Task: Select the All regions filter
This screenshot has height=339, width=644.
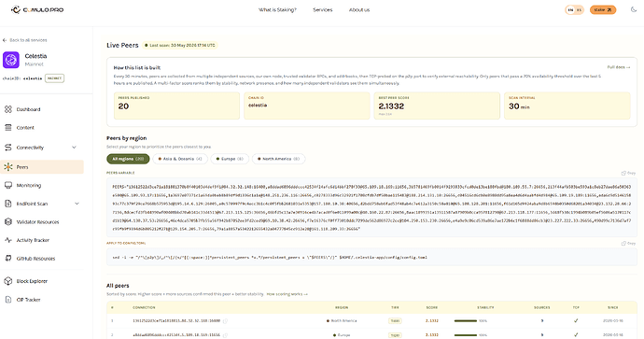Action: tap(128, 159)
